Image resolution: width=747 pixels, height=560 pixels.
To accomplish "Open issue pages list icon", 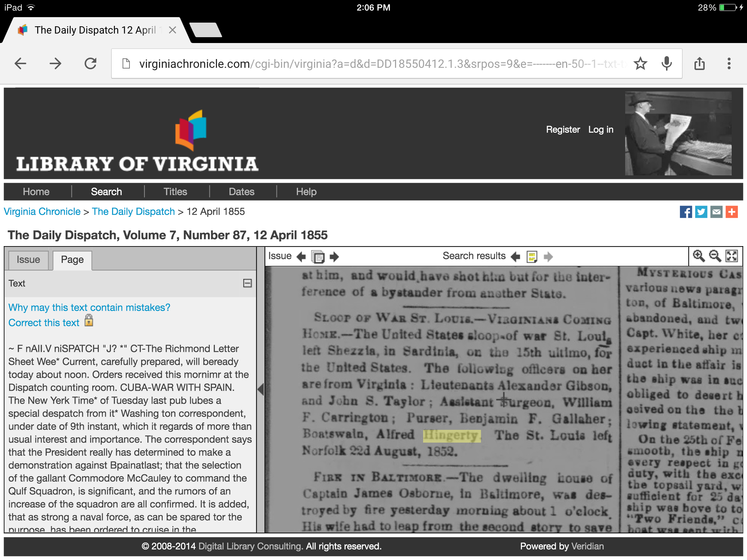I will pyautogui.click(x=318, y=257).
